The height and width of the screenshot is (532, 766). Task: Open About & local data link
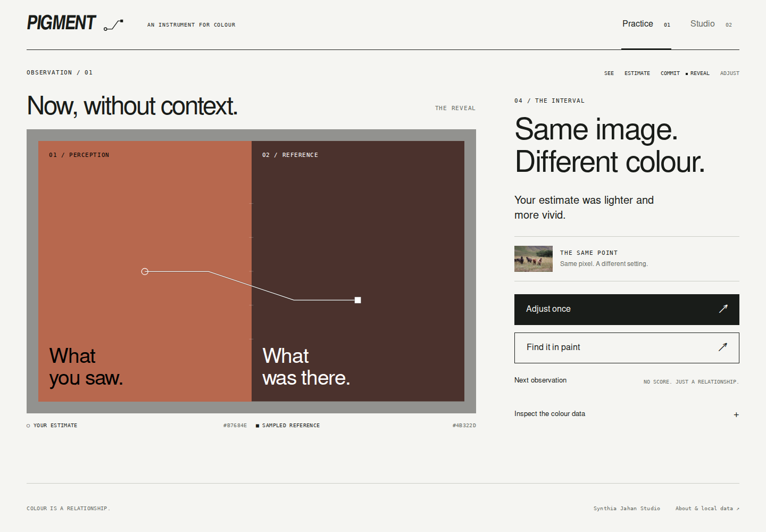tap(707, 509)
